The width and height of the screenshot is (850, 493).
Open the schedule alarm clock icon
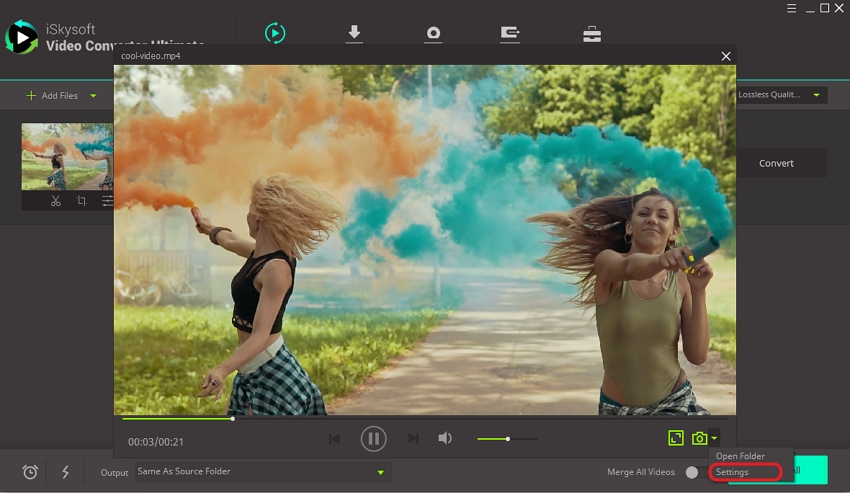coord(30,472)
